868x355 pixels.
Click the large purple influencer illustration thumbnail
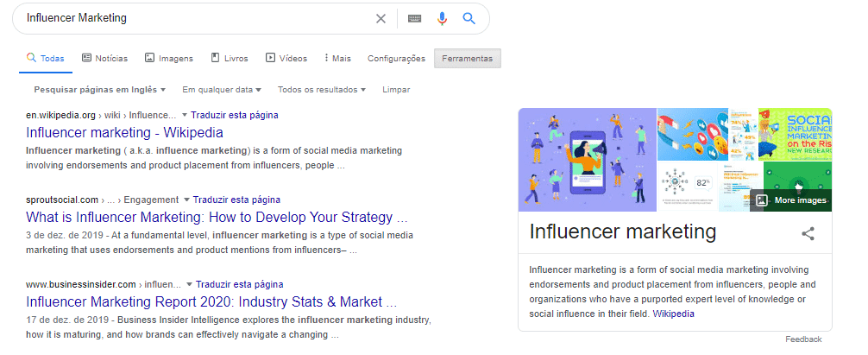(587, 160)
